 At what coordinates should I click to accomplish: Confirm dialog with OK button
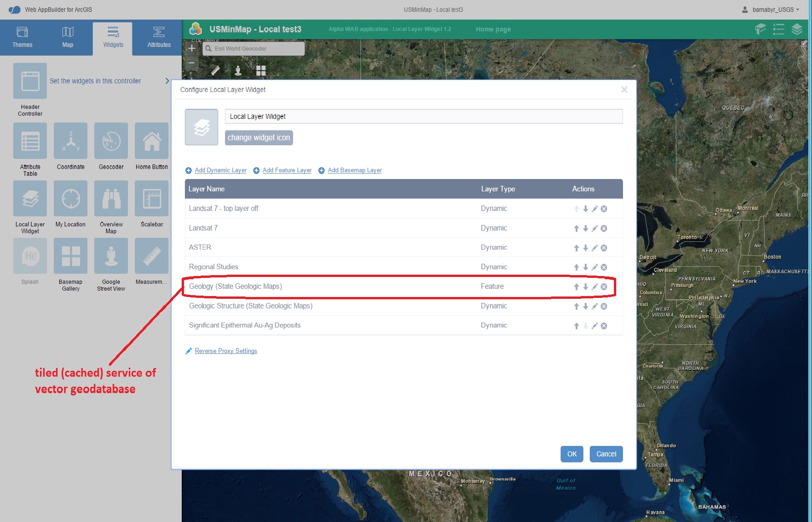click(572, 454)
